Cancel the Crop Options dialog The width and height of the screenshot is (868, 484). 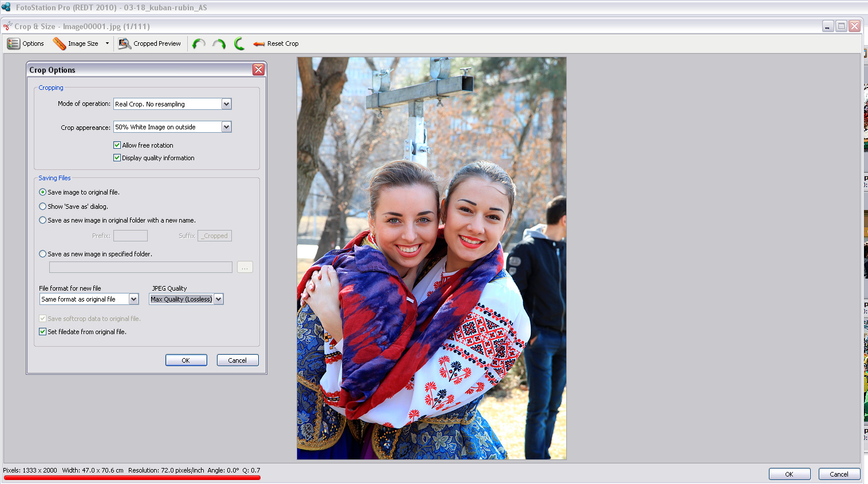[238, 360]
